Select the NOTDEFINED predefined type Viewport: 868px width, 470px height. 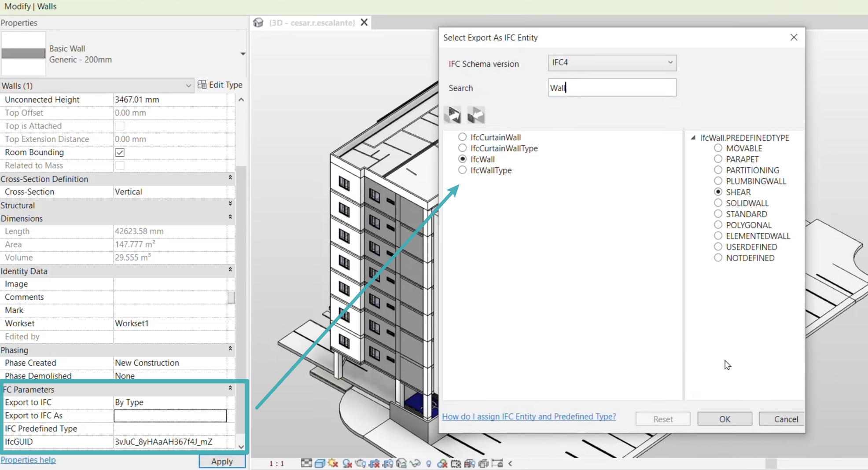(x=718, y=258)
